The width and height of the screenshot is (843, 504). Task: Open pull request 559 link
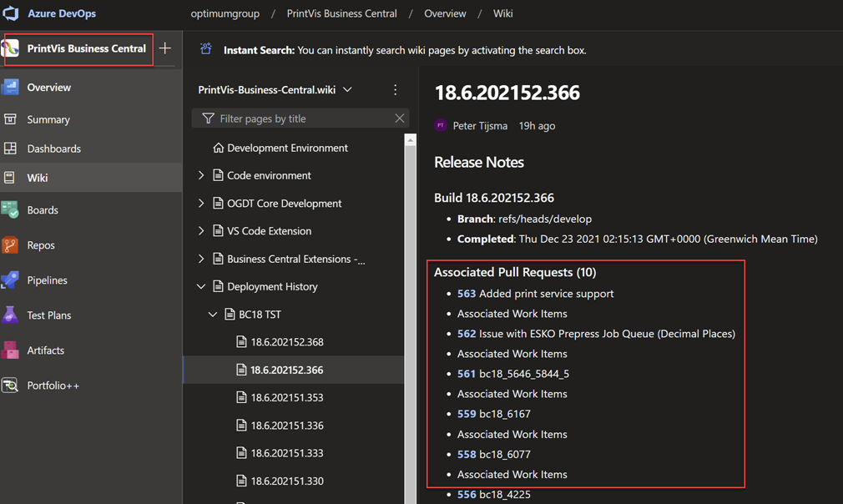467,414
